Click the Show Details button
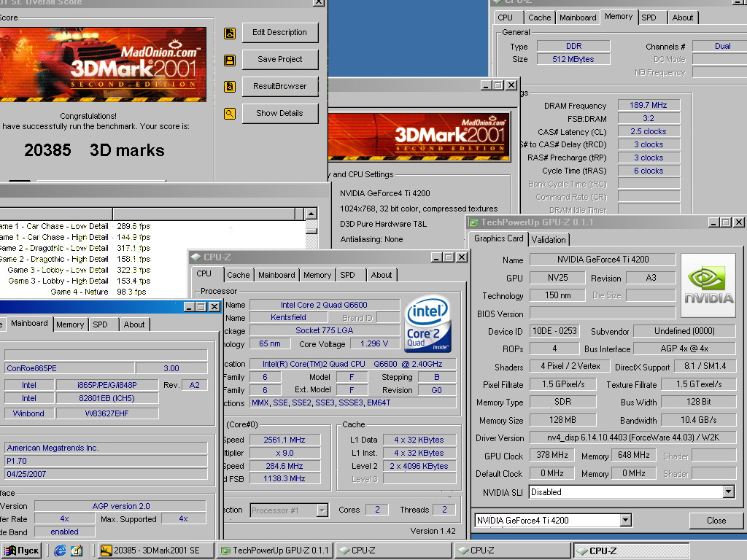 click(x=279, y=113)
